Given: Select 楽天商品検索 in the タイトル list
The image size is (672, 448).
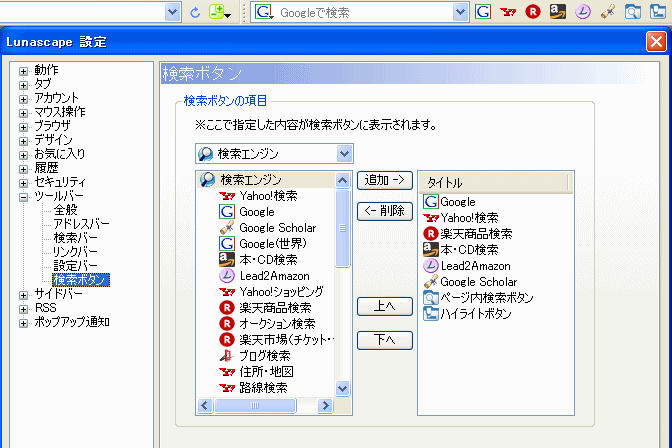Looking at the screenshot, I should (468, 234).
